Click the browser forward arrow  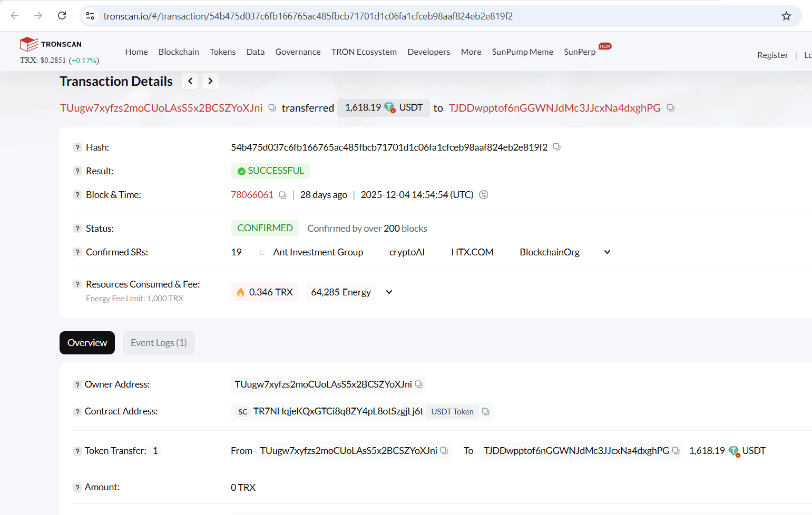pyautogui.click(x=38, y=16)
